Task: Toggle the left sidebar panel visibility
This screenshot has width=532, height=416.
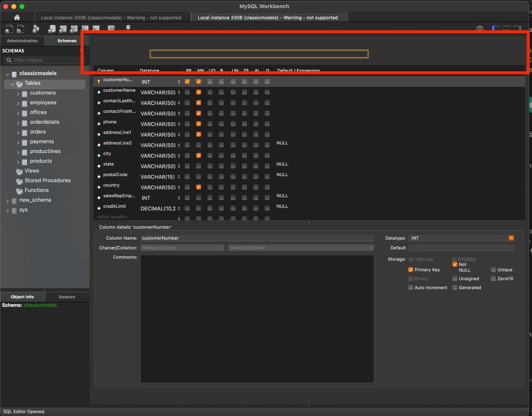Action: click(x=495, y=29)
